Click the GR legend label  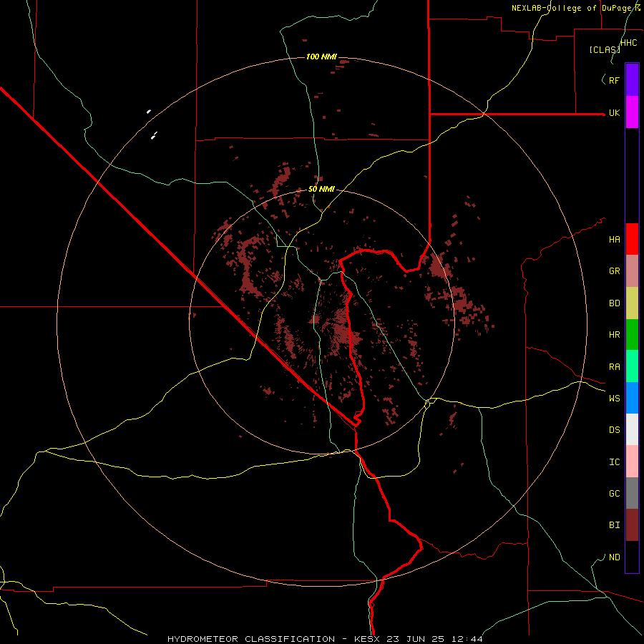click(x=614, y=271)
